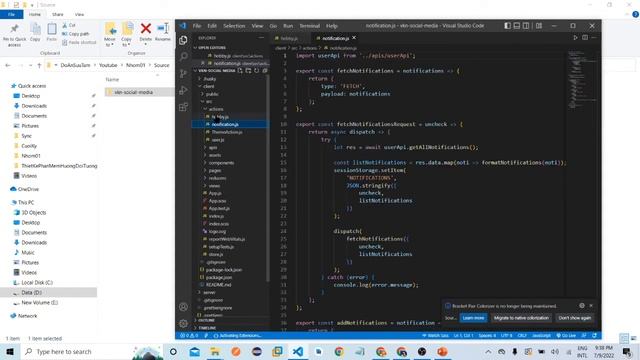Click the notification settings gear icon

[x=582, y=305]
